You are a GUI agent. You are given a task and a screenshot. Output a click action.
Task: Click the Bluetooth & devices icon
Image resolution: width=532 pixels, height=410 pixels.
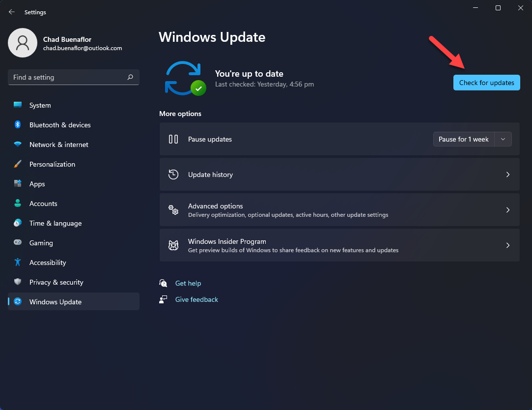[18, 125]
